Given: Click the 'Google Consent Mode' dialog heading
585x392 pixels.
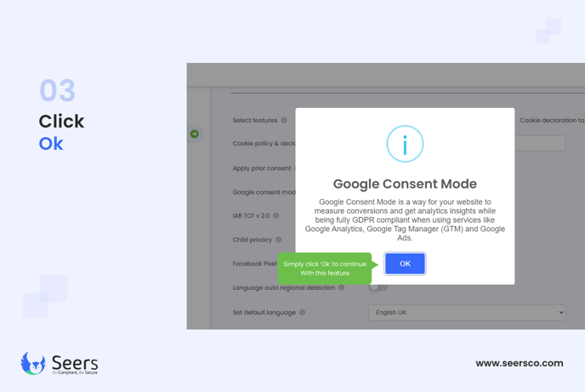Looking at the screenshot, I should click(x=405, y=184).
